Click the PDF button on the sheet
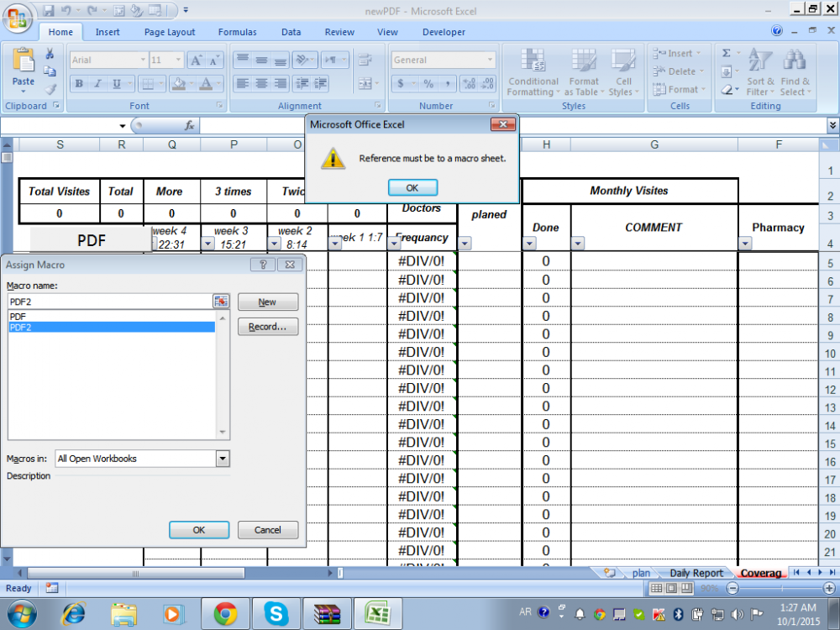 tap(91, 240)
